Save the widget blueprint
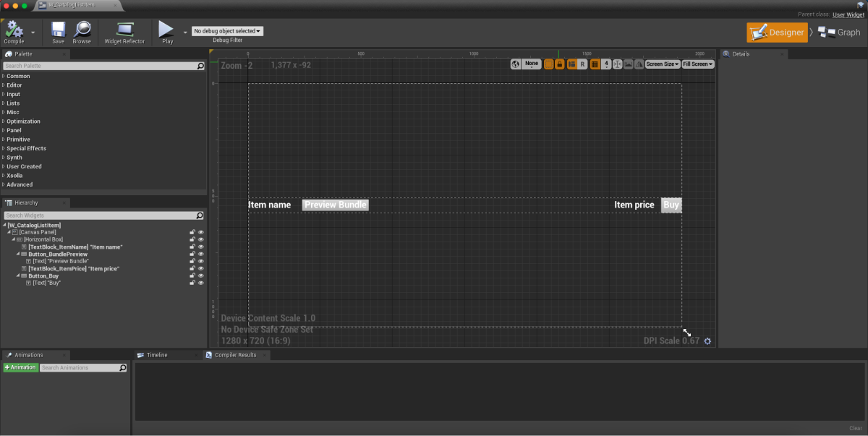868x436 pixels. 58,30
